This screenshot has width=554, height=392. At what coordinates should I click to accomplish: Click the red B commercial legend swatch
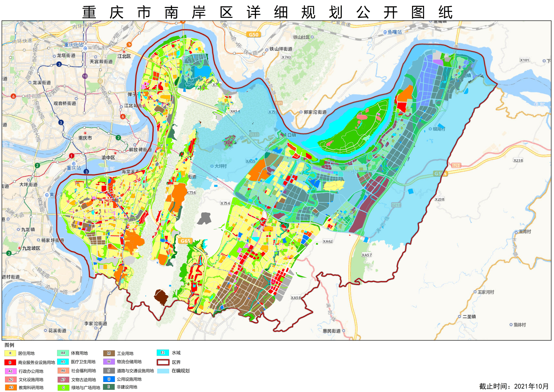tap(10, 362)
